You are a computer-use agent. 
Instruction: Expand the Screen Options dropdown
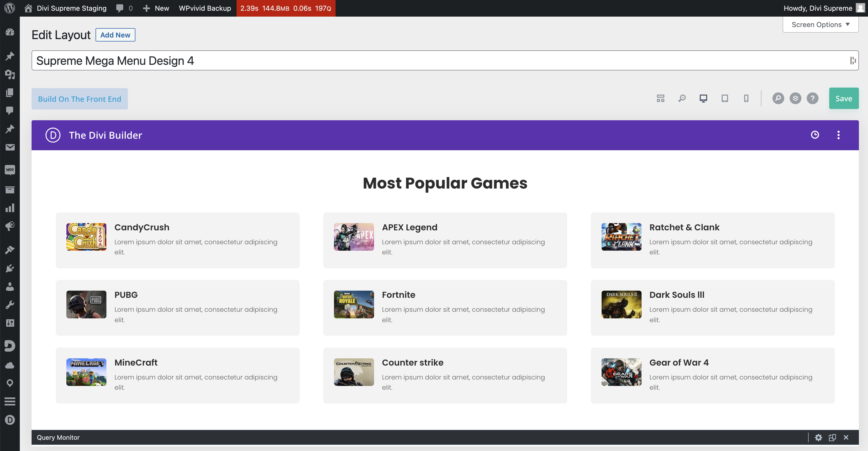820,25
